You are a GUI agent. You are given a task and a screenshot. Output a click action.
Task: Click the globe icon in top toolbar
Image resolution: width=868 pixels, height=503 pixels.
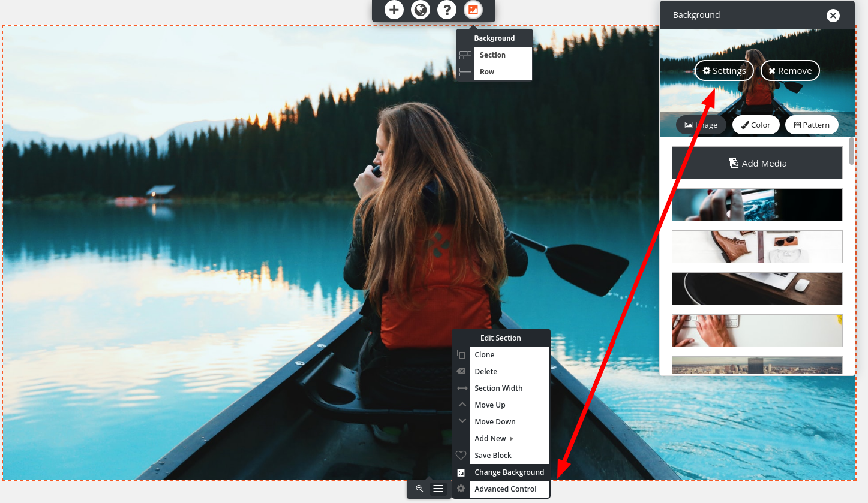421,10
